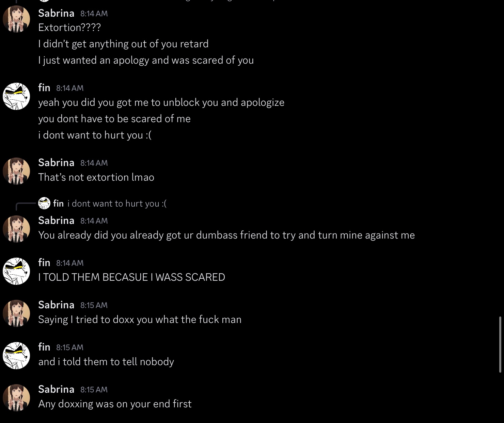Open fin's avatar next to "told them to tell nobody"
The image size is (504, 423).
(16, 356)
